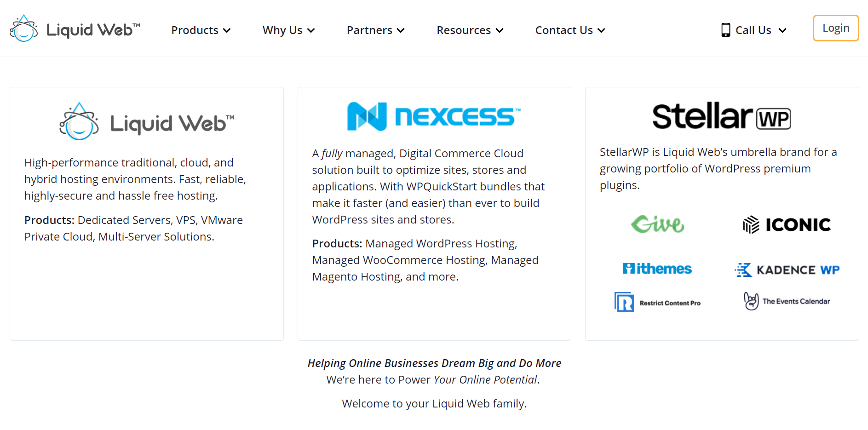Click the 'Managed WordPress Hosting' products text
Image resolution: width=868 pixels, height=430 pixels.
425,260
